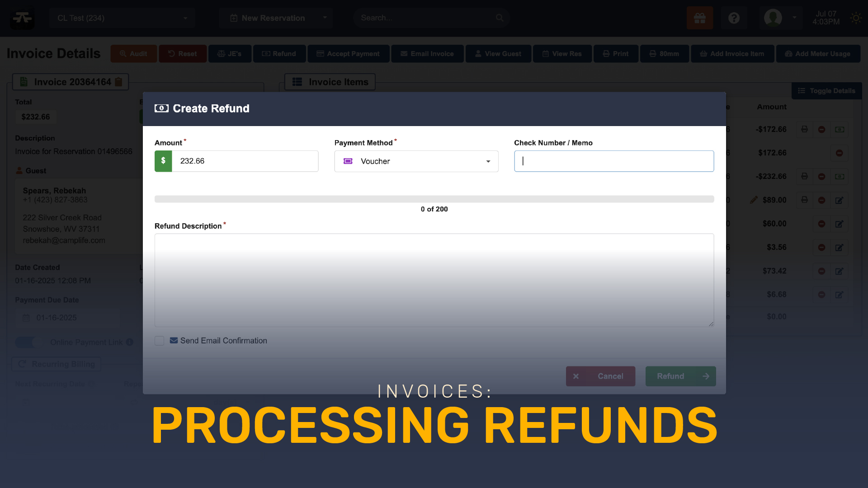Open the Payment Due Date 01-16-2025 picker

coord(68,318)
